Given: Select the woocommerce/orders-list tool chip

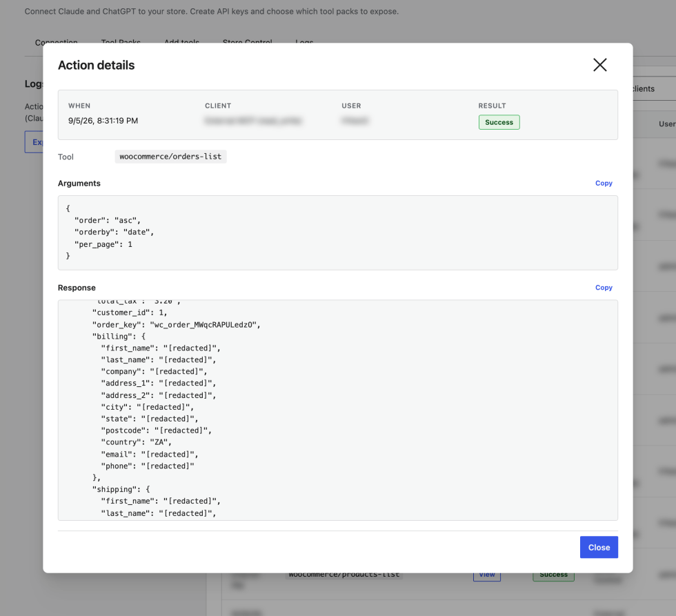Looking at the screenshot, I should [x=170, y=157].
